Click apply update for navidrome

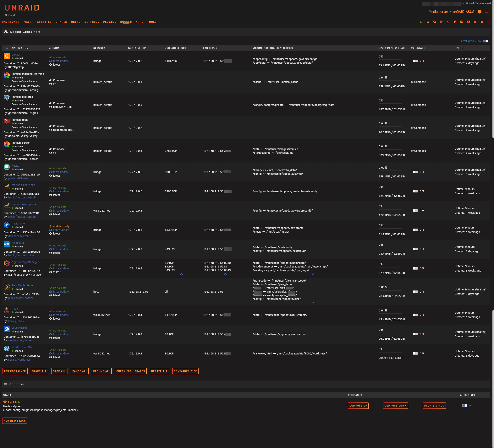tap(61, 230)
